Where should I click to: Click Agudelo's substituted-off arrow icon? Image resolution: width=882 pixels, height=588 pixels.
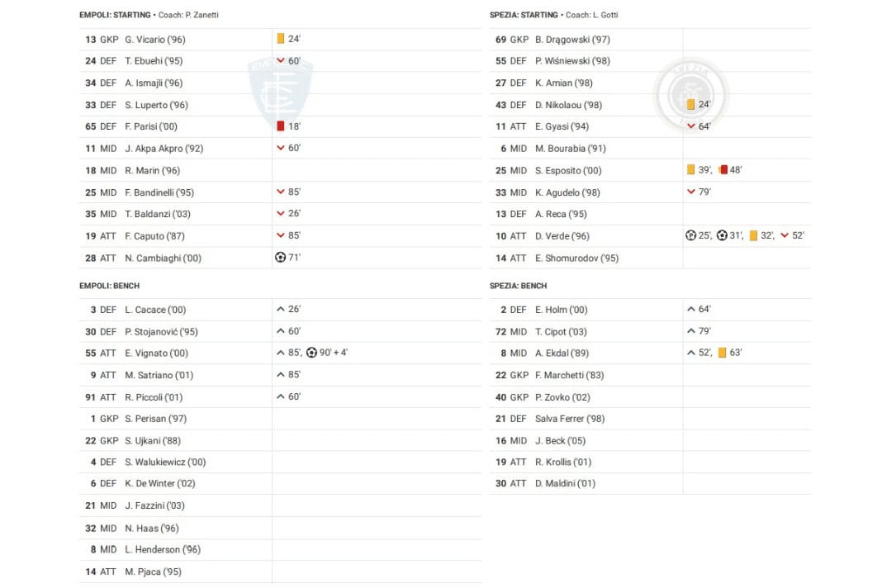pos(691,192)
